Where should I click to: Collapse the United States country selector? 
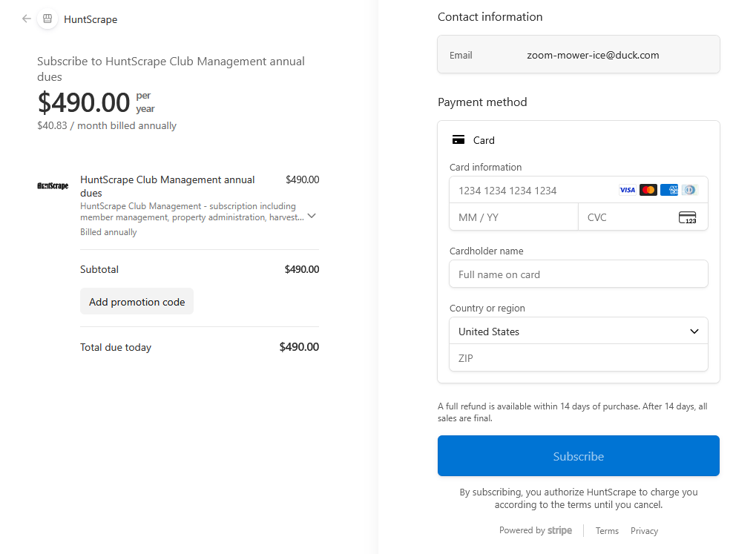click(694, 331)
